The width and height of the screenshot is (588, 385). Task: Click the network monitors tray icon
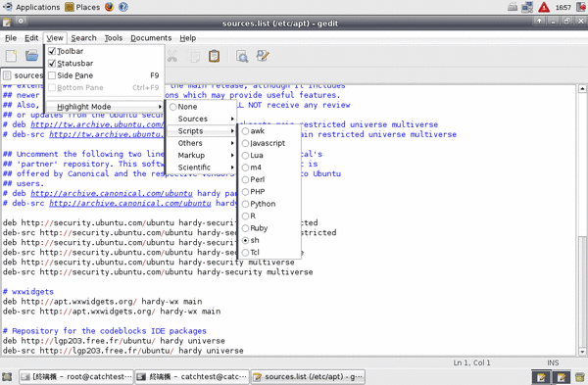tap(527, 7)
